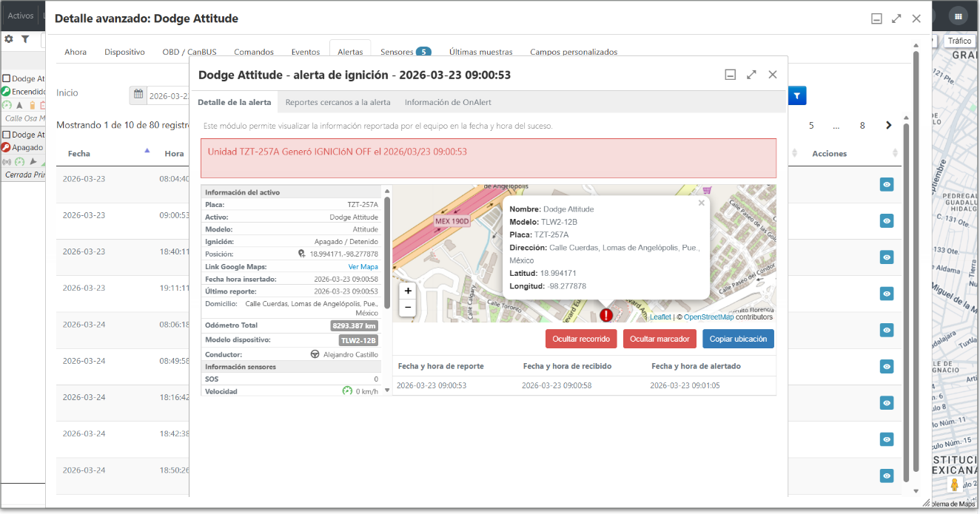Open the Información de OnAlert tab
The width and height of the screenshot is (980, 514).
click(x=448, y=102)
